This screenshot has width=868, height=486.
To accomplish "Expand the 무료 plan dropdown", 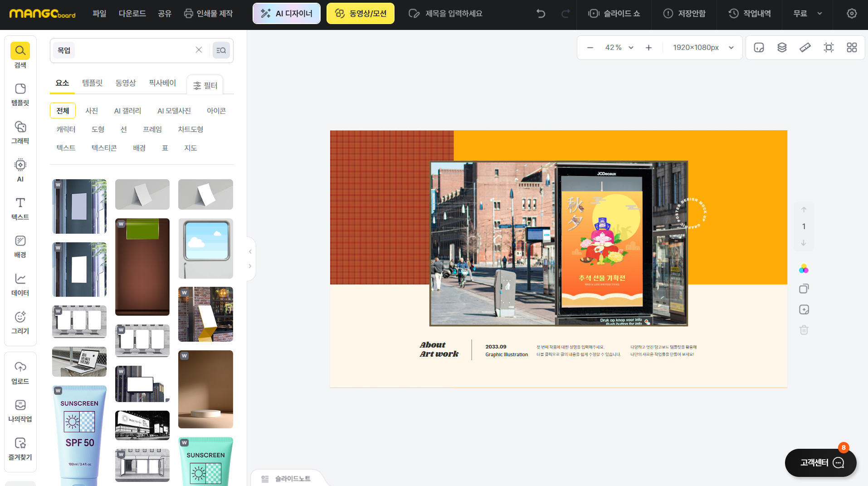I will (x=807, y=14).
